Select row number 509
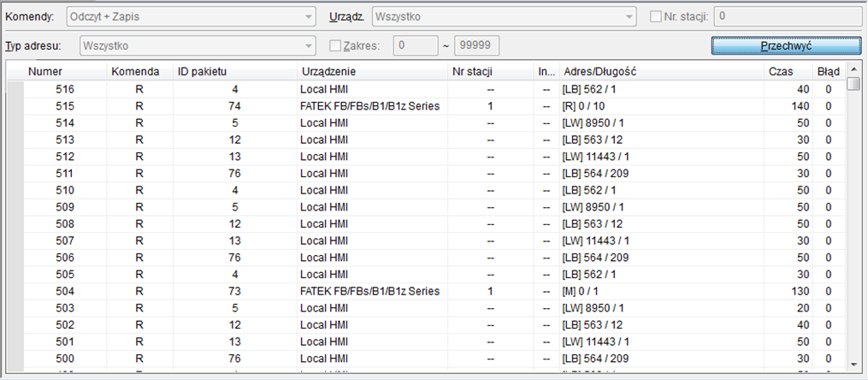Image resolution: width=868 pixels, height=380 pixels. (x=434, y=207)
